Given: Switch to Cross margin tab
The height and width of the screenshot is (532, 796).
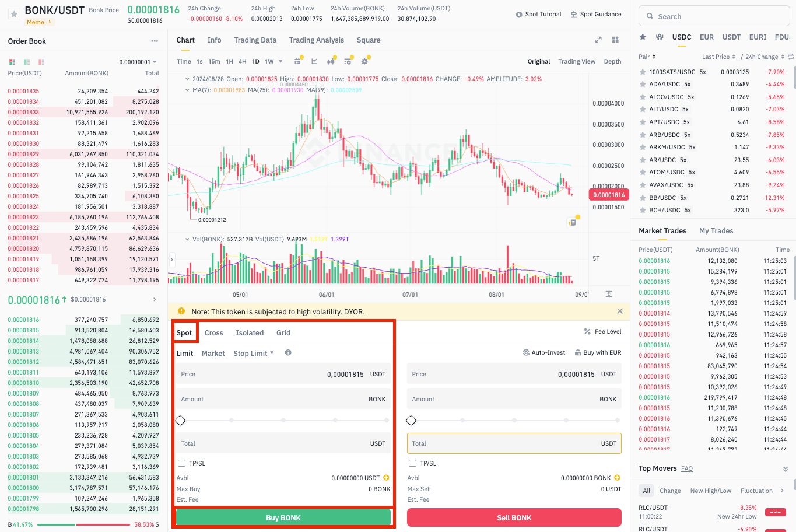Looking at the screenshot, I should tap(213, 332).
